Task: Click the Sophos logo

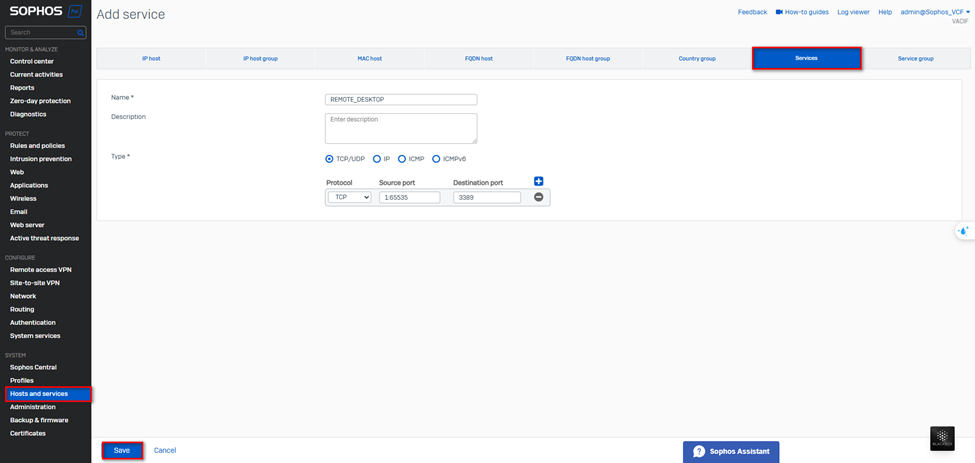Action: 35,12
